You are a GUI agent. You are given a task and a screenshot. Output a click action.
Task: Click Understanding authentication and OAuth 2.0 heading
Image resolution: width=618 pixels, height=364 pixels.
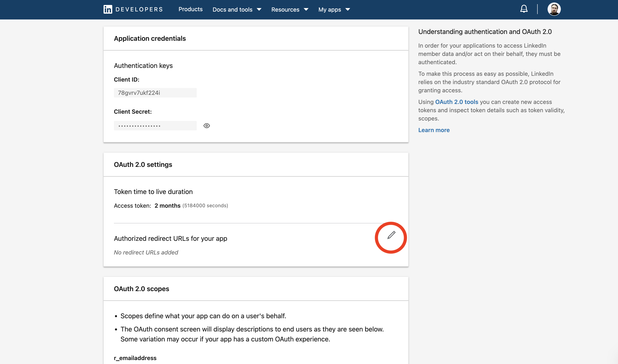tap(485, 32)
